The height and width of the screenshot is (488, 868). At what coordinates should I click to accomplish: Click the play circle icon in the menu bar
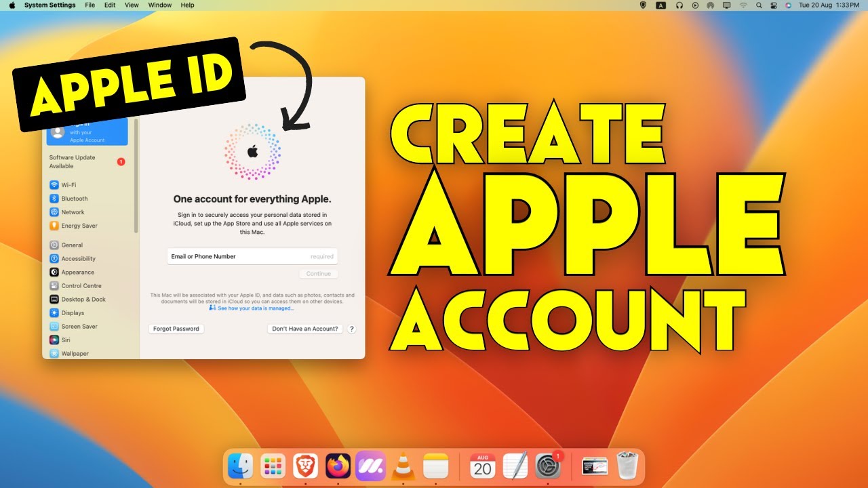[x=695, y=5]
